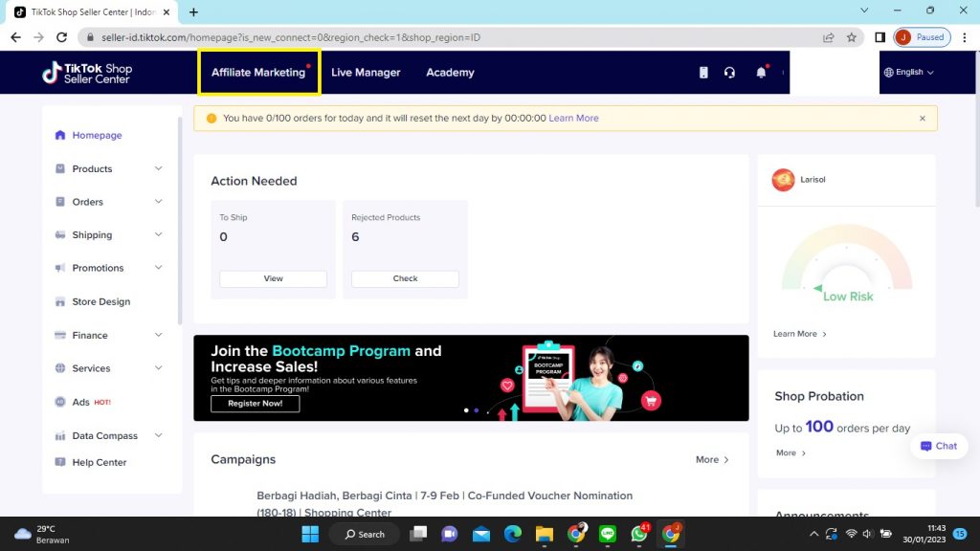Click the Check button under Rejected Products
Viewport: 980px width, 551px height.
405,278
